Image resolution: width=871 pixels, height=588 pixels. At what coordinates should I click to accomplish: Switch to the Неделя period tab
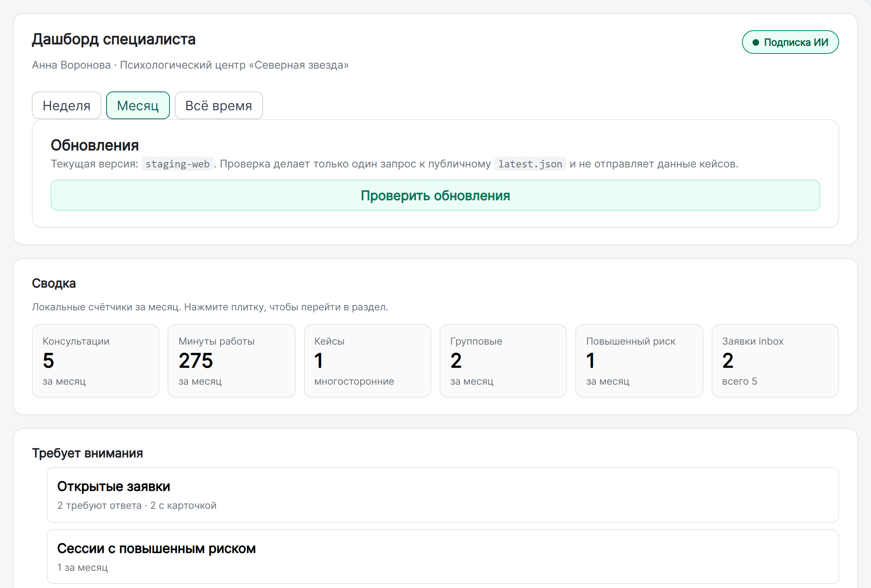point(67,105)
